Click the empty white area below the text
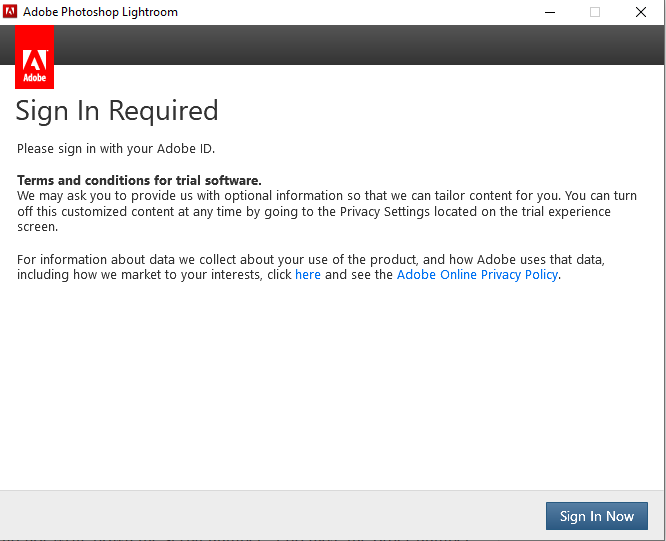 (330, 390)
